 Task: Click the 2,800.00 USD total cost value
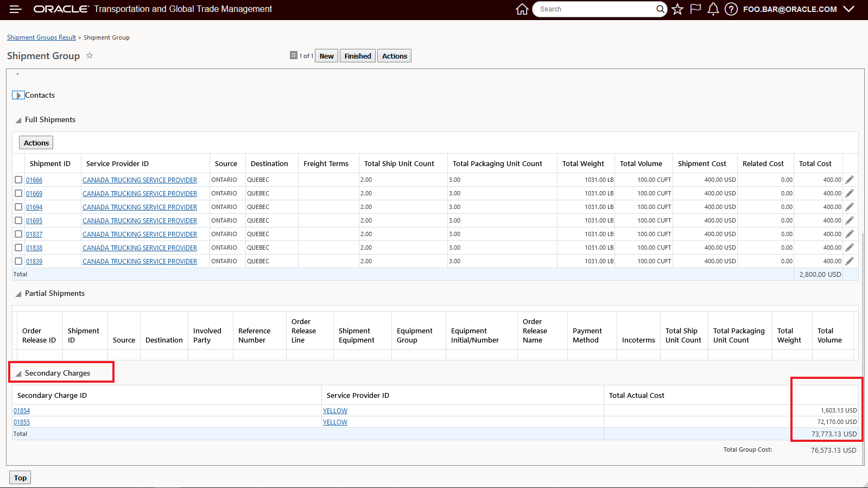pos(820,275)
